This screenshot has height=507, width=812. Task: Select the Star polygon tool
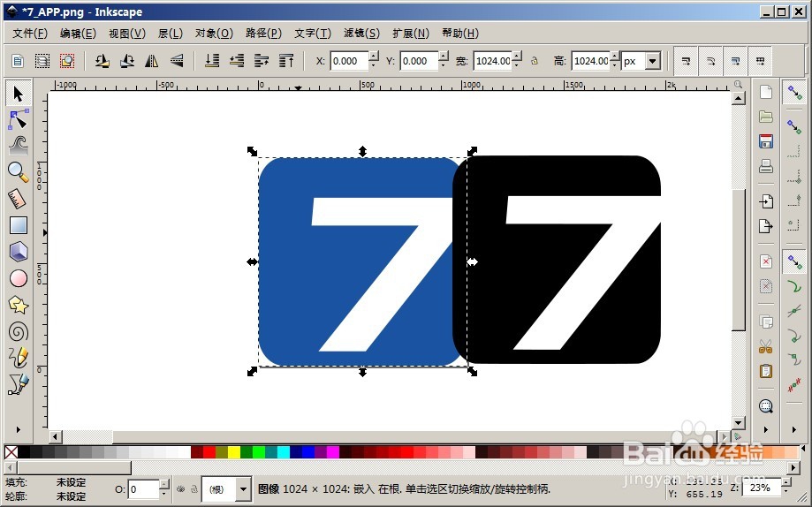pos(19,305)
